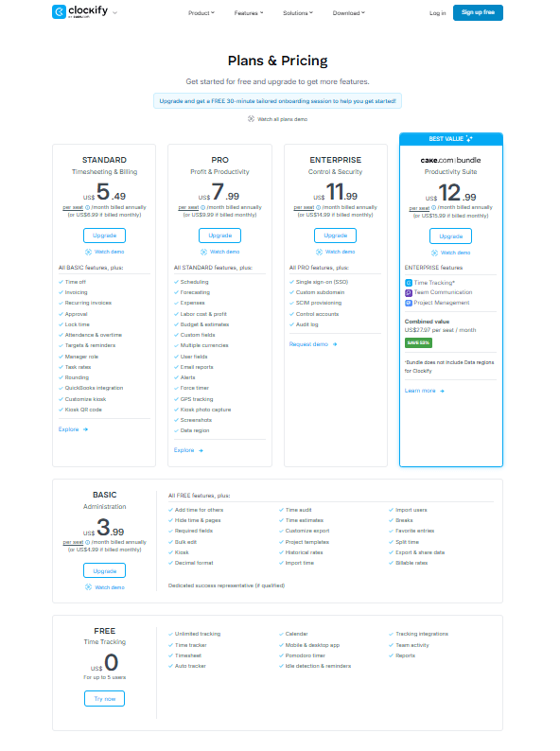Click the cake.com bundle logo
Image resolution: width=560 pixels, height=751 pixels.
450,161
